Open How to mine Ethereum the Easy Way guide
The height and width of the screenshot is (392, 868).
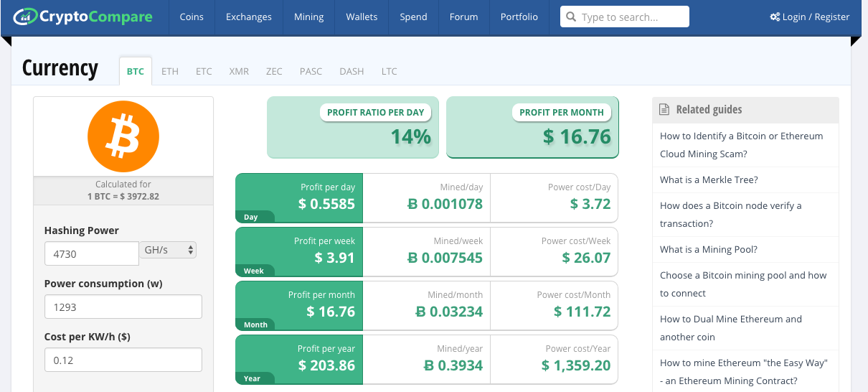744,372
